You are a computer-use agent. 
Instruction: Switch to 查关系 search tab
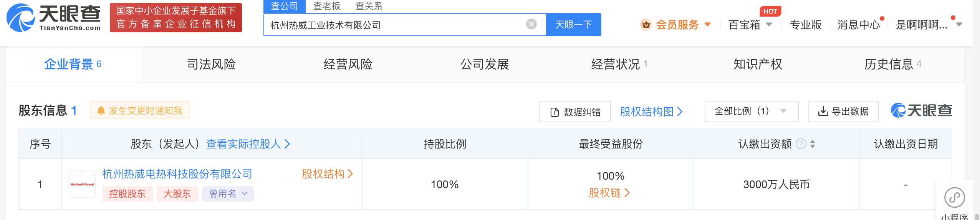369,6
